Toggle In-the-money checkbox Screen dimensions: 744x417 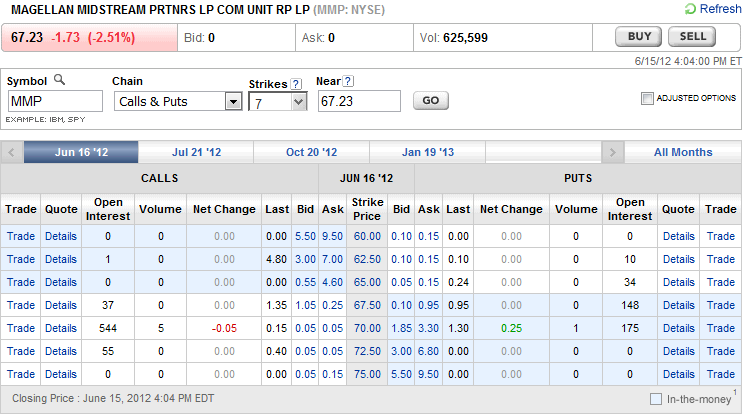(x=656, y=399)
